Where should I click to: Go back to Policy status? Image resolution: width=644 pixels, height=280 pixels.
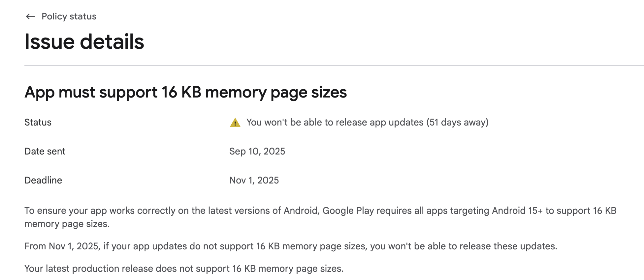click(69, 16)
